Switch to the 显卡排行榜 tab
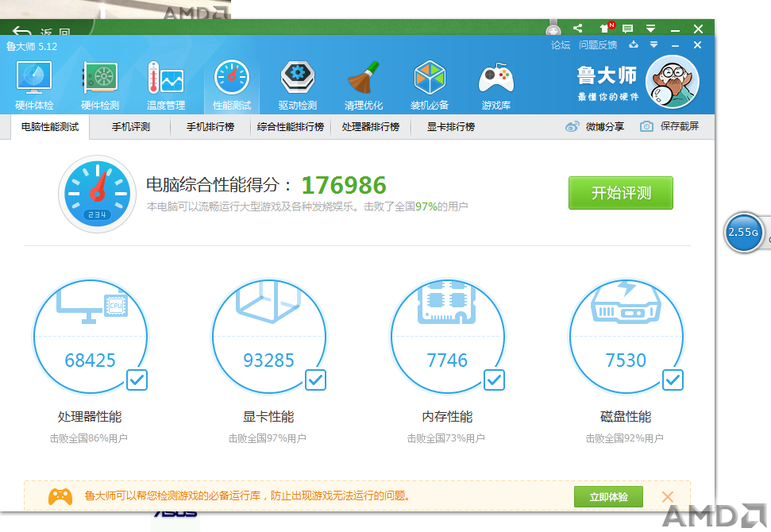771x532 pixels. coord(450,127)
